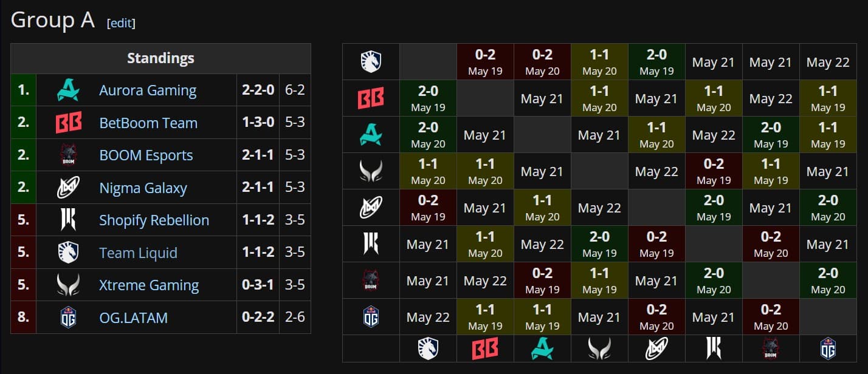
Task: Click the 0-2 May 19 cell in Liquid's row
Action: (x=484, y=61)
